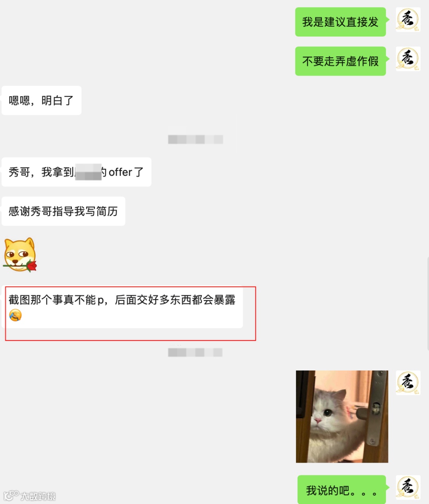Click the doge rose sticker
This screenshot has height=504, width=429.
(20, 255)
